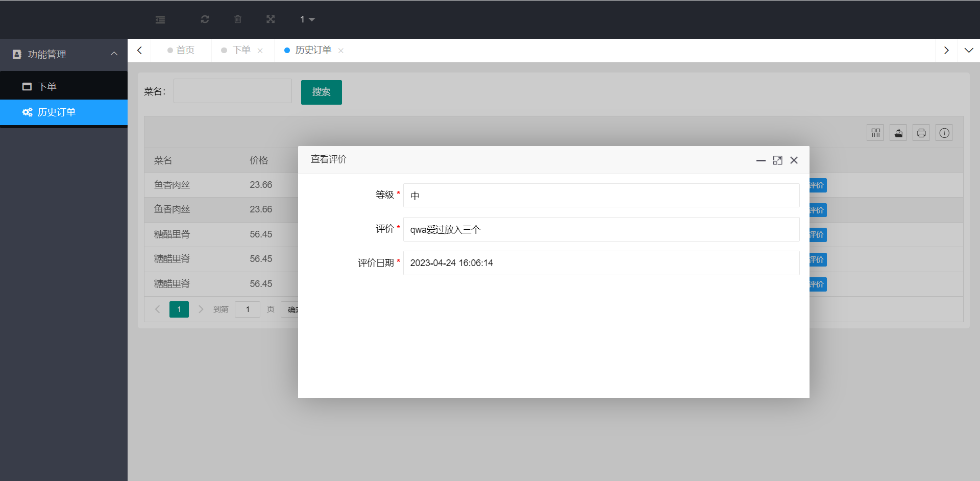Open the column filter grid icon
The image size is (980, 481).
(875, 133)
